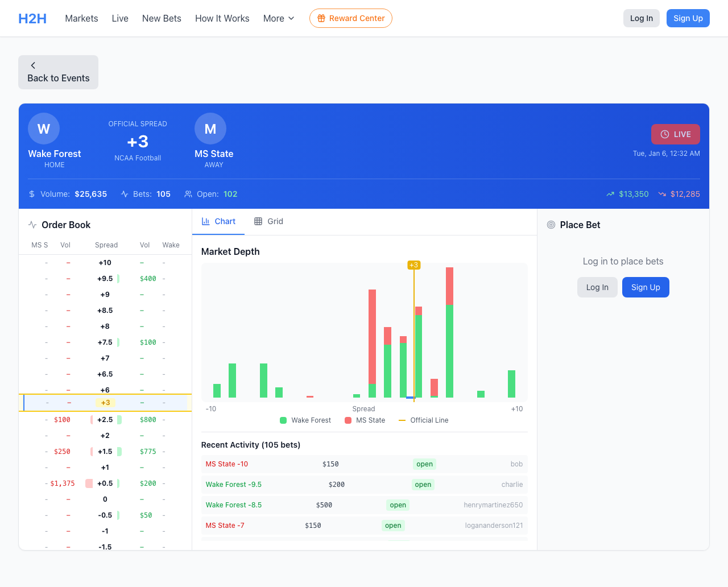Switch to the Grid tab
The image size is (728, 587).
coord(268,221)
